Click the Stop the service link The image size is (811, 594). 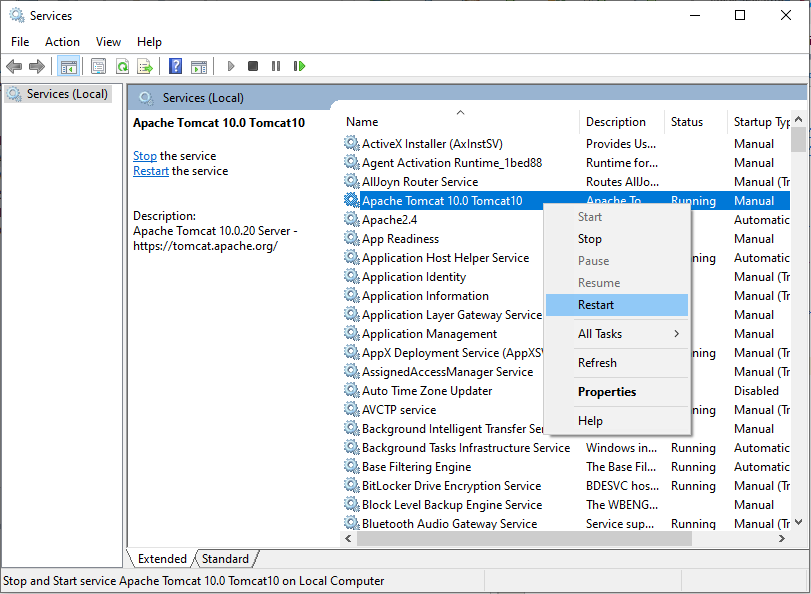point(145,156)
